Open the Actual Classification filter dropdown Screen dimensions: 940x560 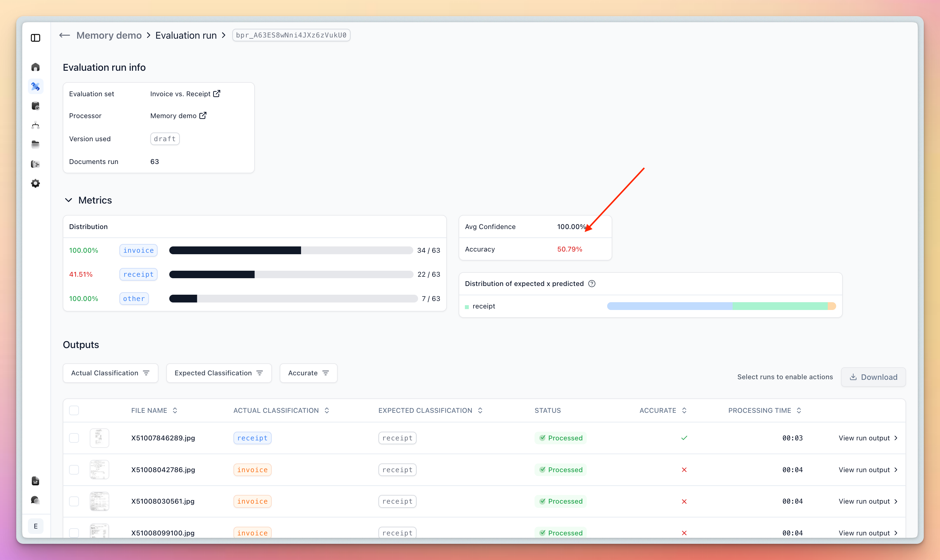tap(110, 373)
